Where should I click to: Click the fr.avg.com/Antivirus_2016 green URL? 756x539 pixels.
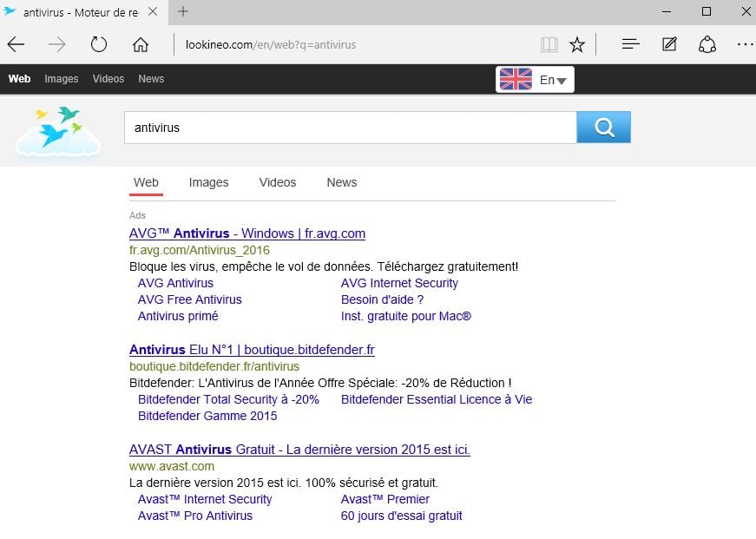[x=199, y=250]
